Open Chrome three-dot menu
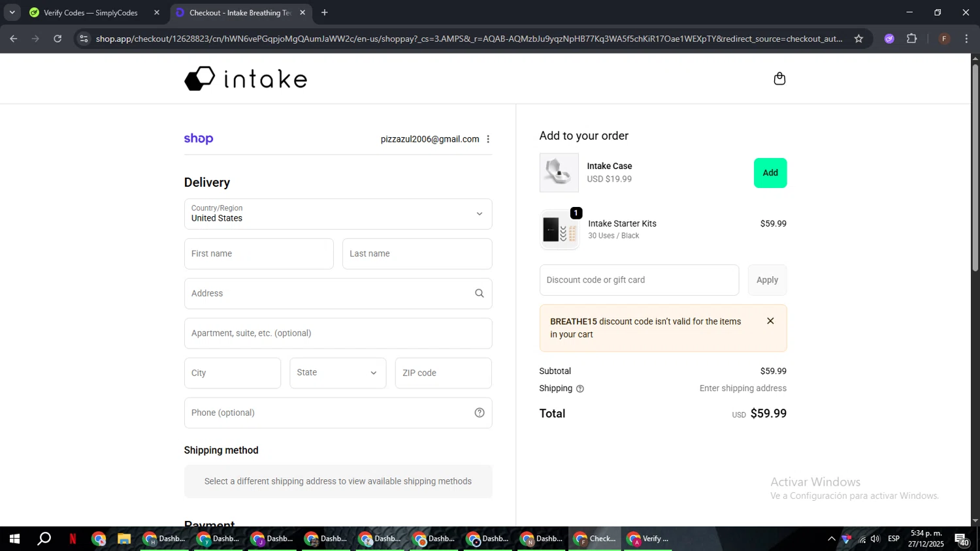The width and height of the screenshot is (980, 551). (x=966, y=39)
